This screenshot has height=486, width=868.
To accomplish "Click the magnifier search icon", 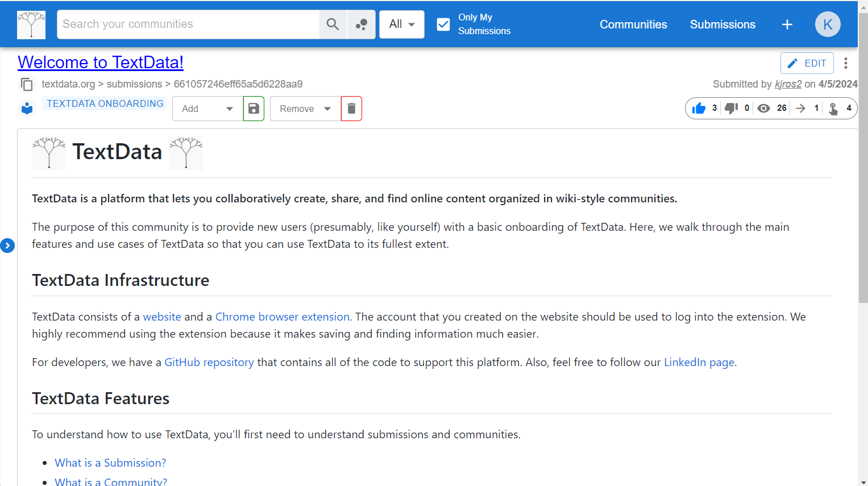I will 333,24.
